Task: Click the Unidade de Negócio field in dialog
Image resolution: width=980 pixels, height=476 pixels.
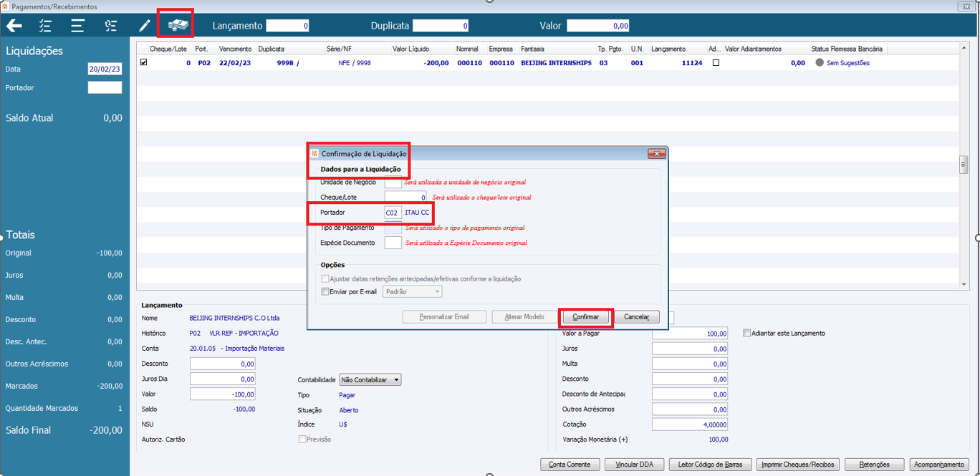Action: pyautogui.click(x=393, y=183)
